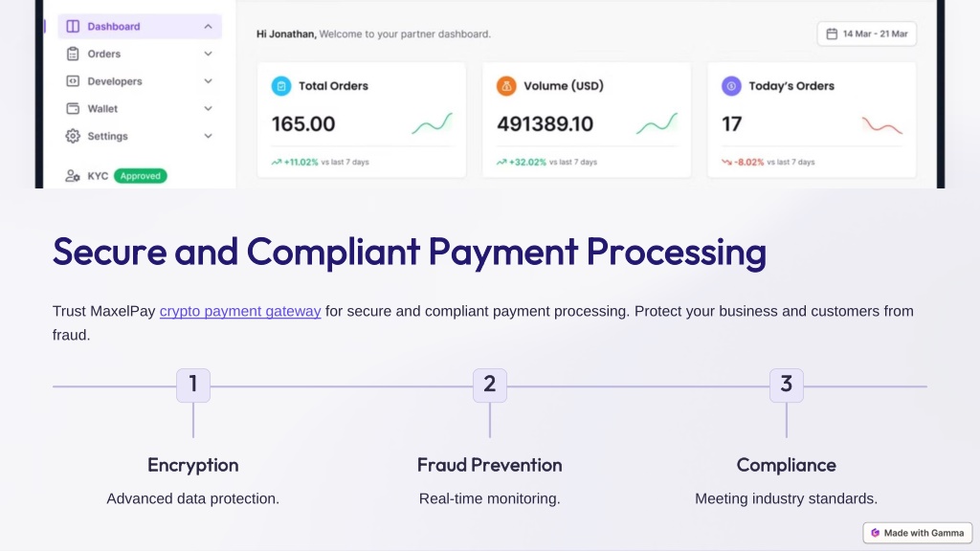Click 'Secure and Compliant Payment Processing' title

coord(410,253)
